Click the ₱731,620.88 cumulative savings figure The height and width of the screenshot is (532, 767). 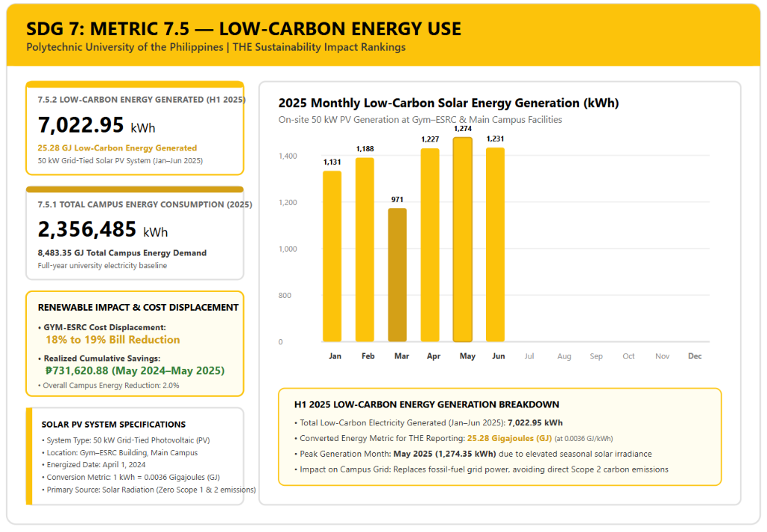135,370
